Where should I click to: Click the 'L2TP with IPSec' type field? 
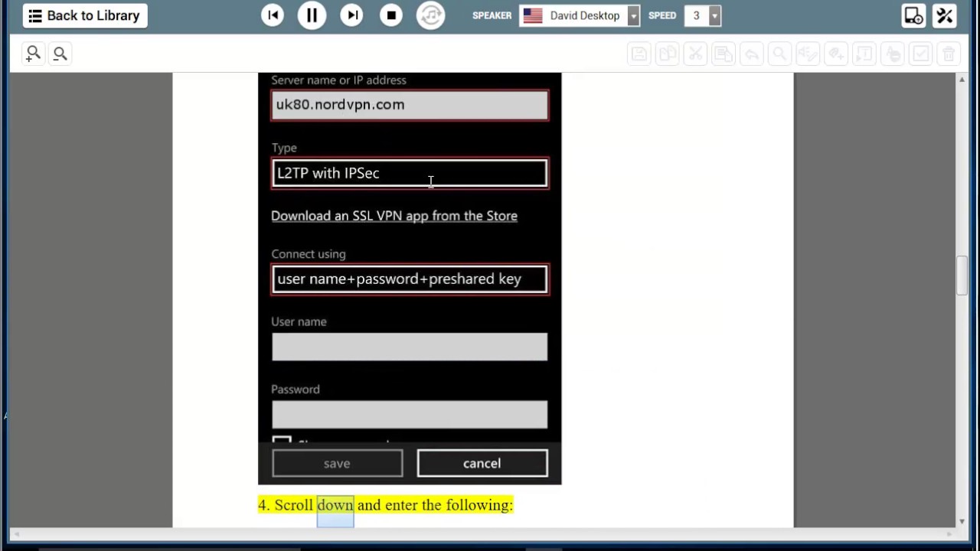click(410, 173)
